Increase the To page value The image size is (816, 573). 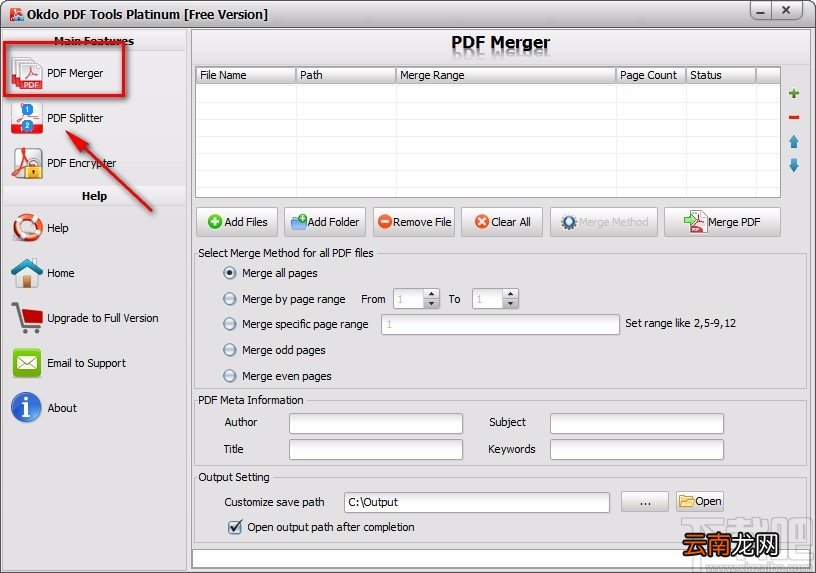[511, 294]
